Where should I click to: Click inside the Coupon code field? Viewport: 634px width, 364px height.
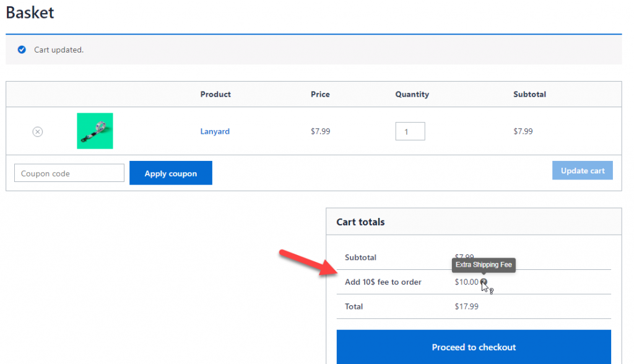[x=69, y=173]
